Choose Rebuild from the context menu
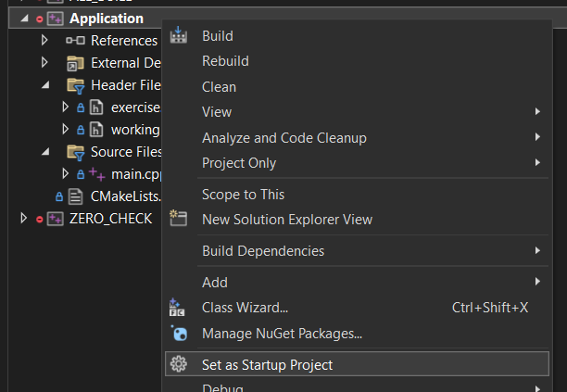The width and height of the screenshot is (567, 392). (357, 61)
